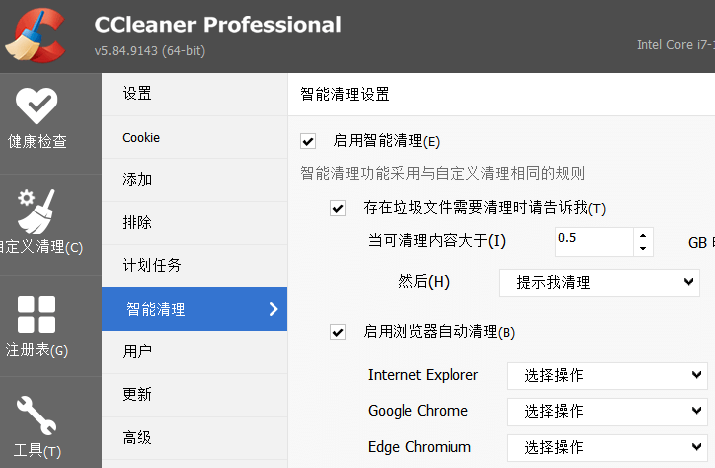This screenshot has height=468, width=715.
Task: Open Google Chrome 选择操作 dropdown
Action: pyautogui.click(x=607, y=411)
